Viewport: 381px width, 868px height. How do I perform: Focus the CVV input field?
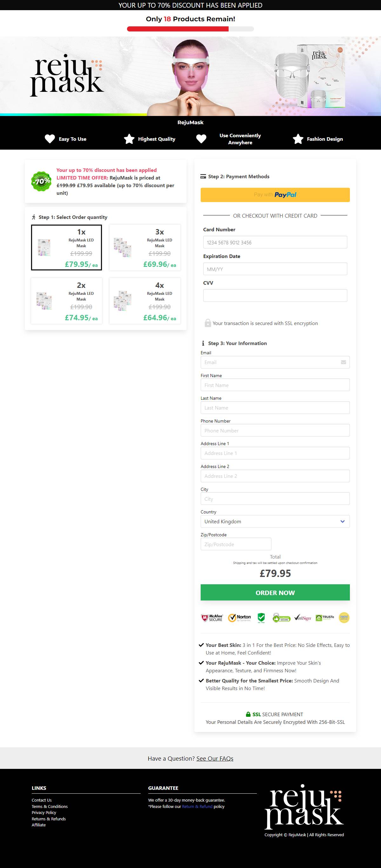coord(275,295)
